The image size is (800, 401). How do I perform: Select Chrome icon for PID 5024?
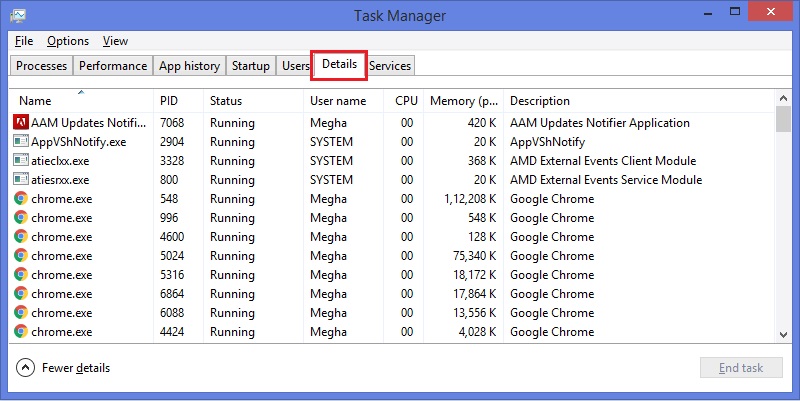20,256
